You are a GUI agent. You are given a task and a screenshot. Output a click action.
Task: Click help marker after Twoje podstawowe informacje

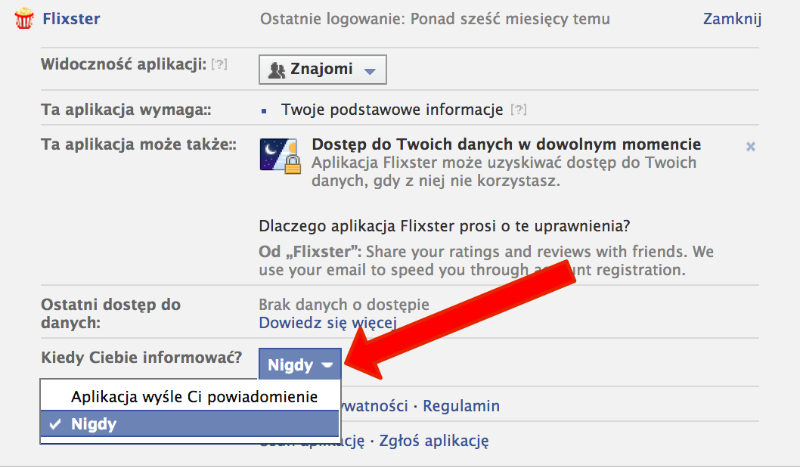[x=518, y=109]
